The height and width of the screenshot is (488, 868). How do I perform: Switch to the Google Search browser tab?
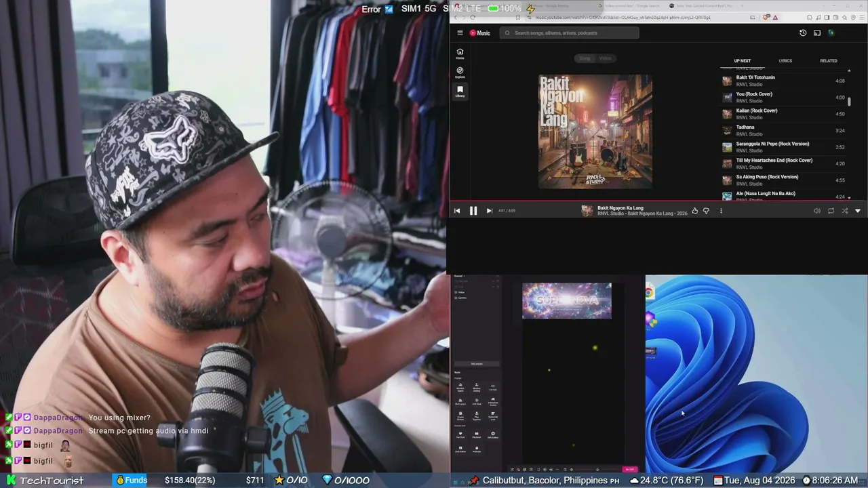[x=632, y=6]
